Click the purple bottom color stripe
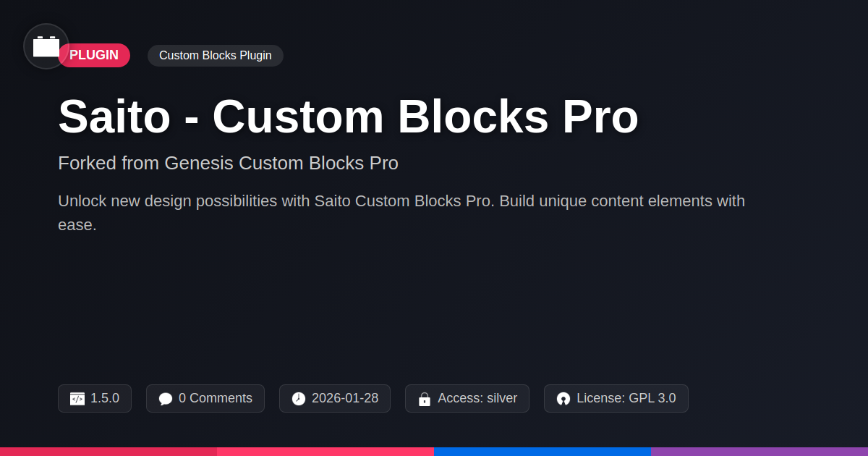This screenshot has height=456, width=868. [759, 452]
